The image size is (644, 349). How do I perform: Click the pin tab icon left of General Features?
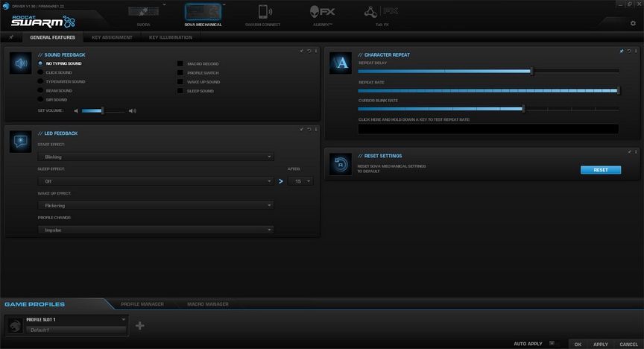11,37
